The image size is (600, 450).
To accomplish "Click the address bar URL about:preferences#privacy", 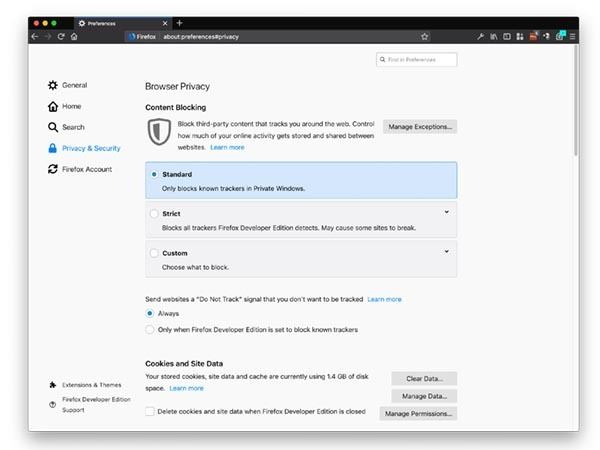I will [x=201, y=37].
